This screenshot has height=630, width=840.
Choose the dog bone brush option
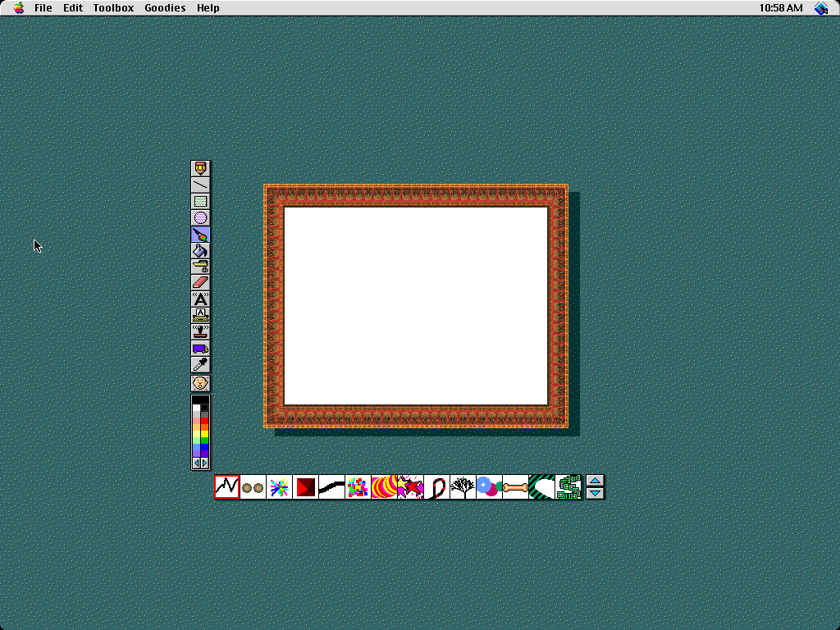pyautogui.click(x=515, y=487)
